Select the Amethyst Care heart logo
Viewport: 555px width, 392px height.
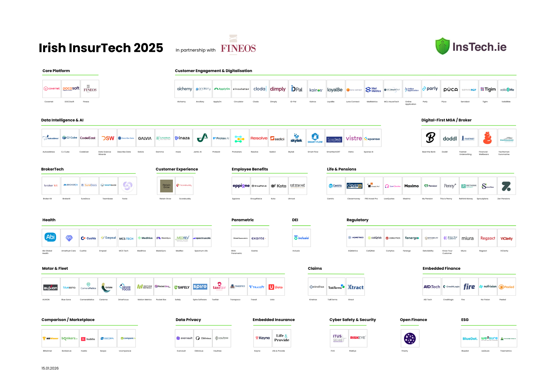[x=69, y=238]
